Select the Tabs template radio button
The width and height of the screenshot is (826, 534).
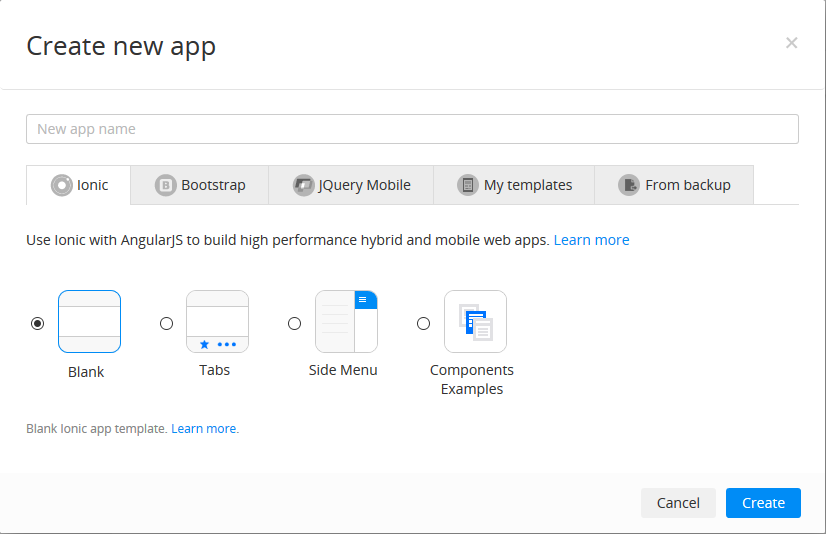166,323
